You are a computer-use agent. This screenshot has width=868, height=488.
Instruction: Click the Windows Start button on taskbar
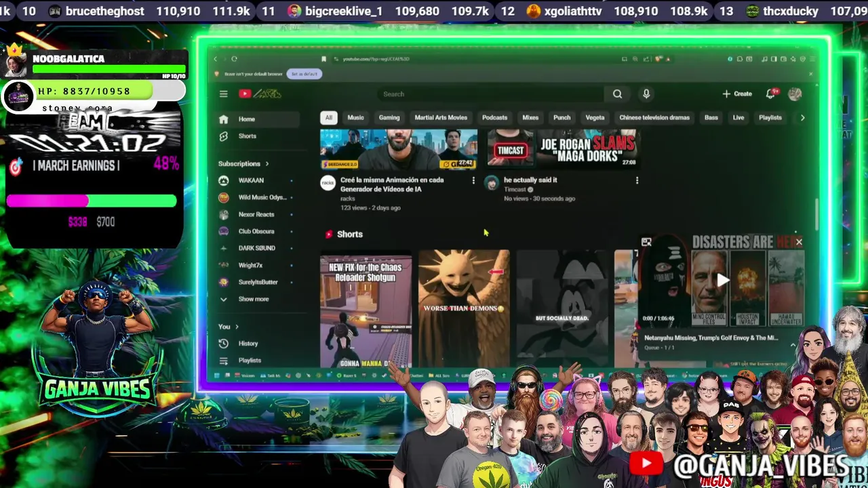coord(217,375)
